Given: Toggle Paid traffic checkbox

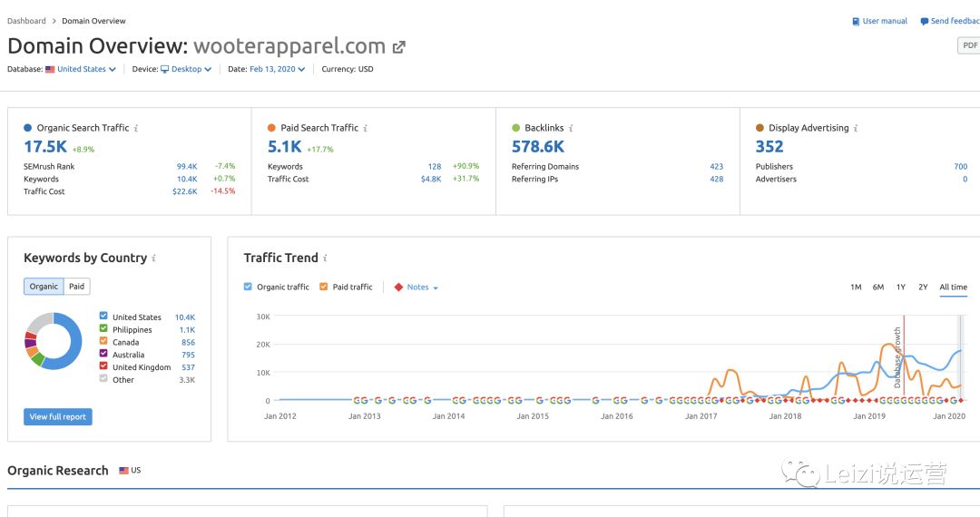Looking at the screenshot, I should coord(324,287).
